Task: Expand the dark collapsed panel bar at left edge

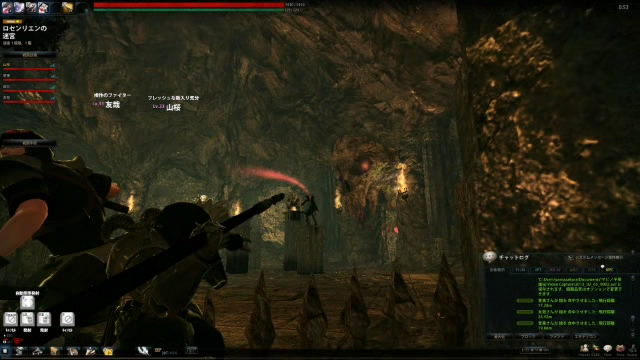Action: [29, 143]
